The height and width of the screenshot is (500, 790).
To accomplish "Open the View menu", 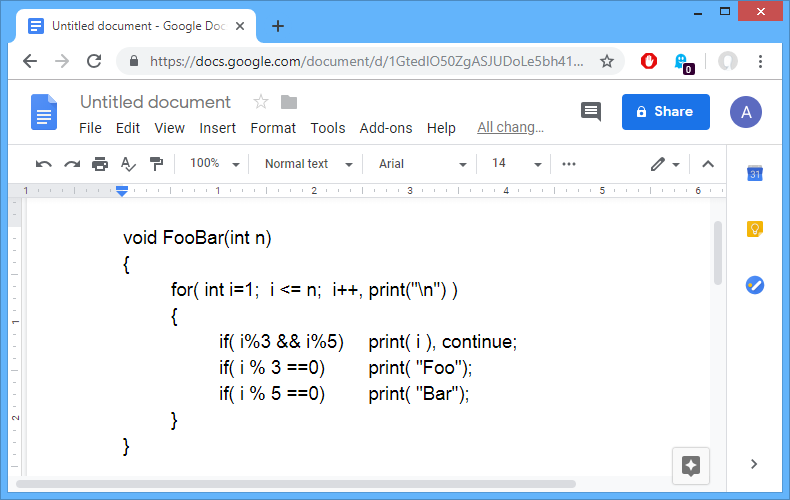I will click(x=169, y=128).
